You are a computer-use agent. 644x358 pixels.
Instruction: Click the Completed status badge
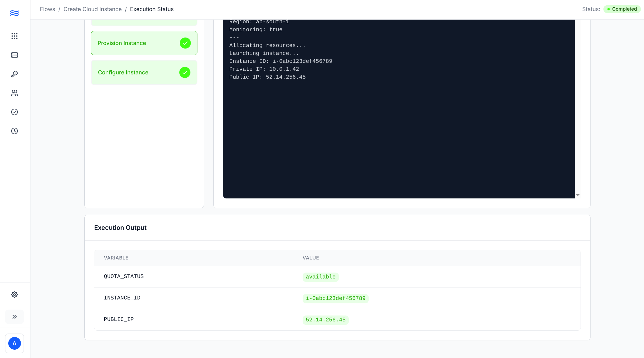click(x=622, y=9)
